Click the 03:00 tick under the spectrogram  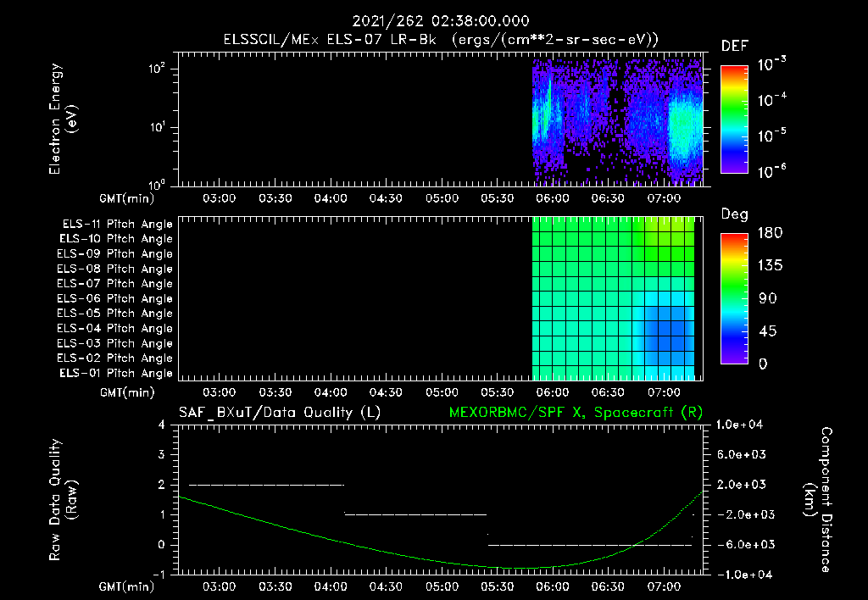[220, 198]
